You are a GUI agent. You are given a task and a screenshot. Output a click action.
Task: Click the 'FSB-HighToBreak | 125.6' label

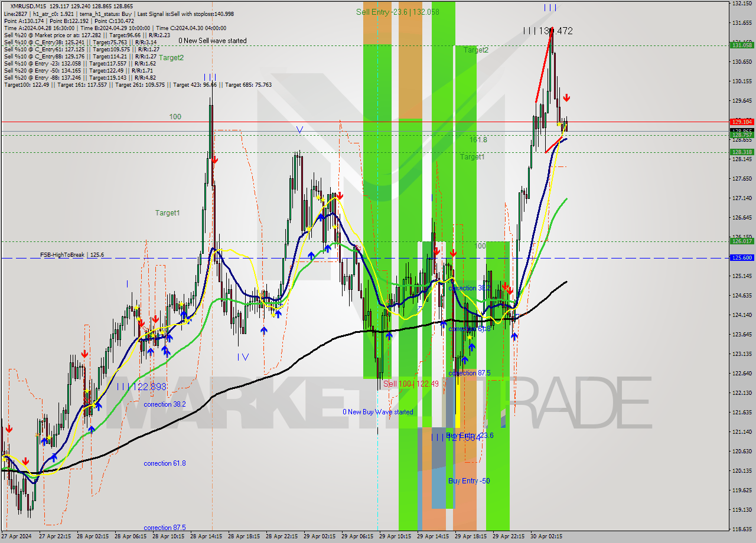72,255
